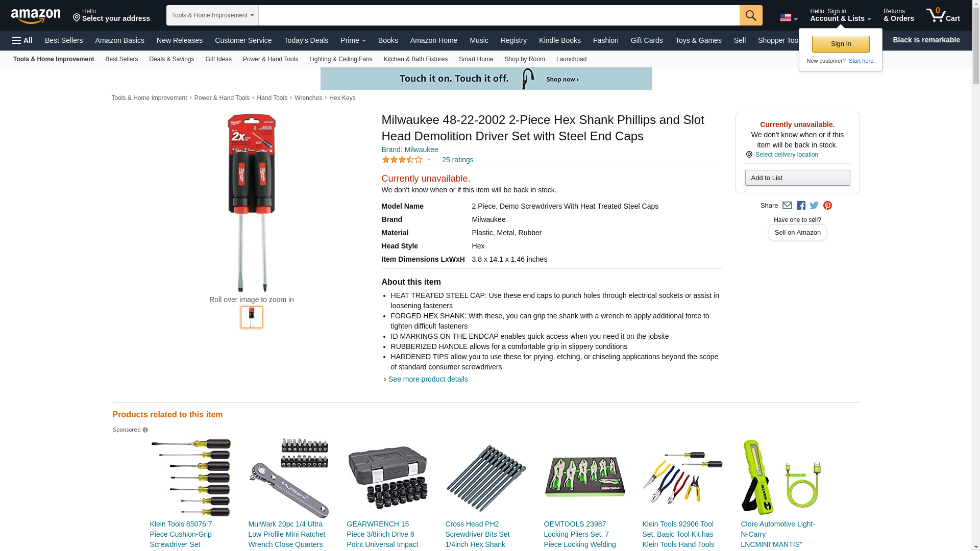Select the product image thumbnail

tap(252, 317)
